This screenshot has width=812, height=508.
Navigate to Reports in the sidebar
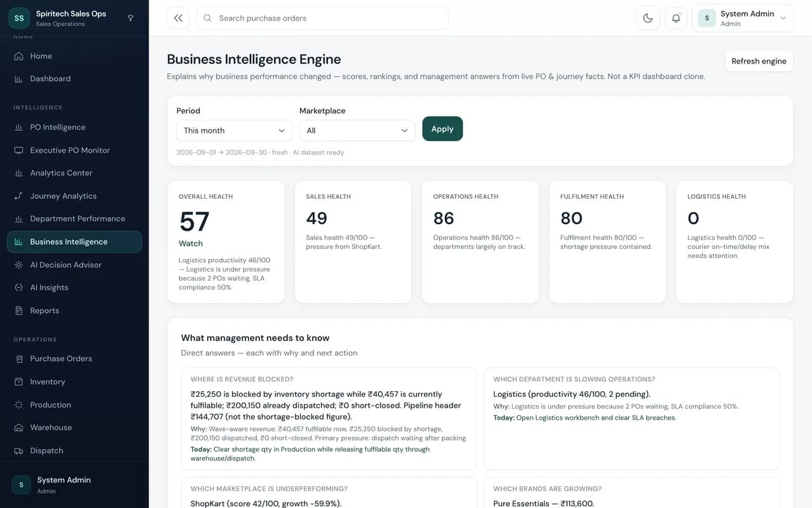click(74, 311)
